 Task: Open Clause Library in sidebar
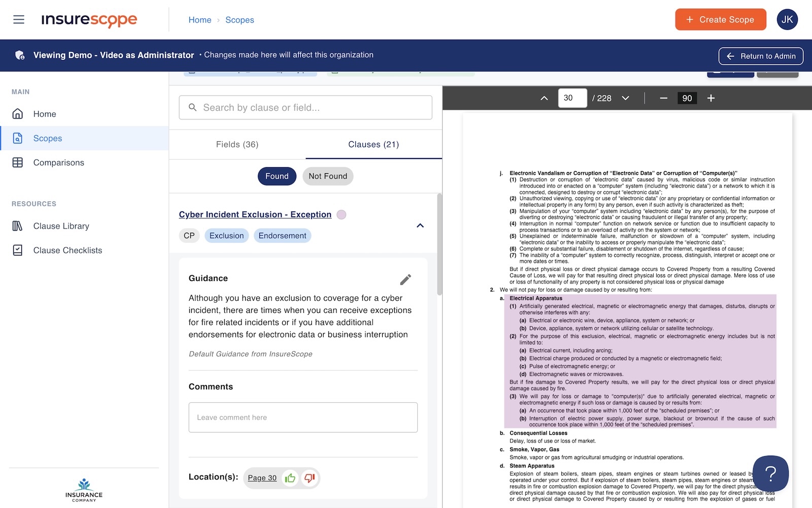(61, 226)
